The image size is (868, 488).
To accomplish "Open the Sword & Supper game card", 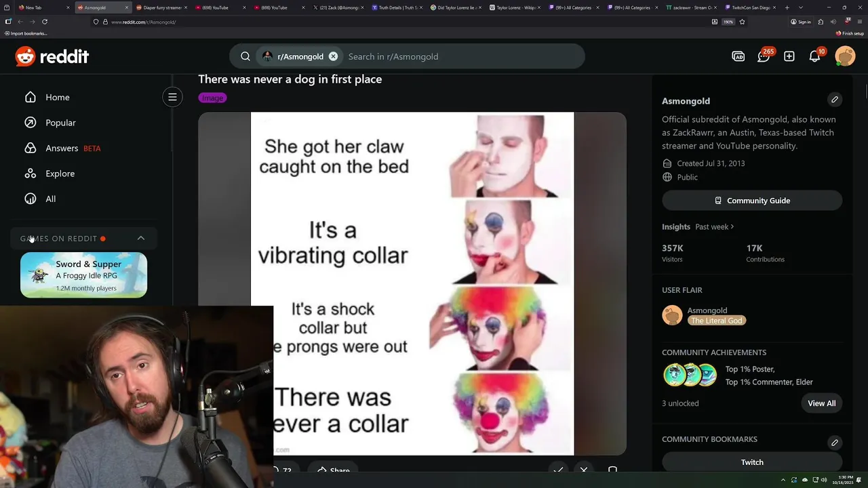I will point(83,275).
